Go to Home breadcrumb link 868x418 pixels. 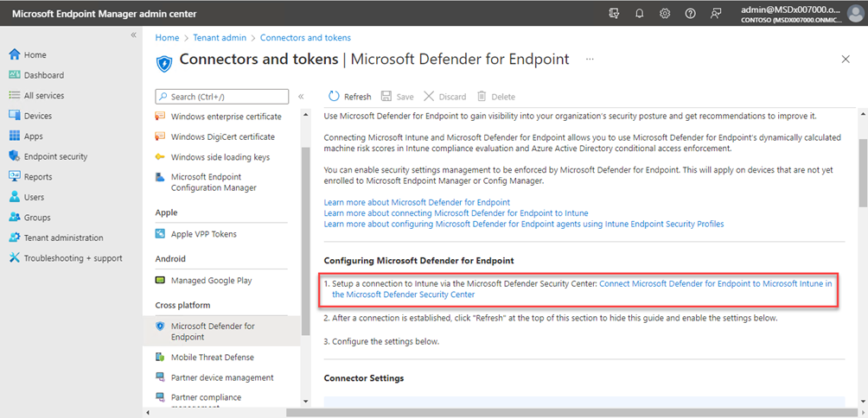point(167,38)
